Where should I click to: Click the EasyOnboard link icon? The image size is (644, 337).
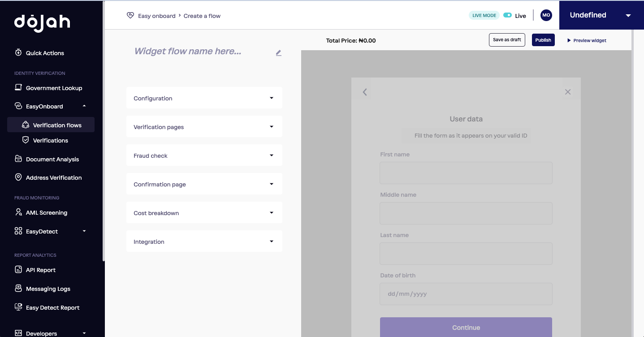point(18,106)
